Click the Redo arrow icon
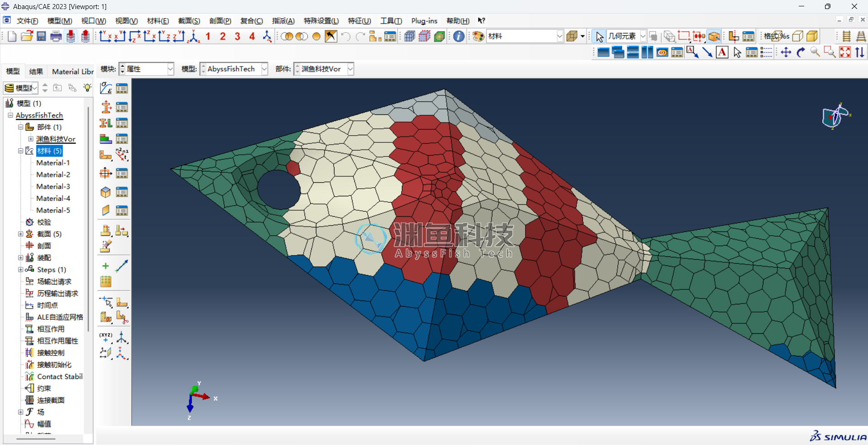This screenshot has width=868, height=445. 360,36
